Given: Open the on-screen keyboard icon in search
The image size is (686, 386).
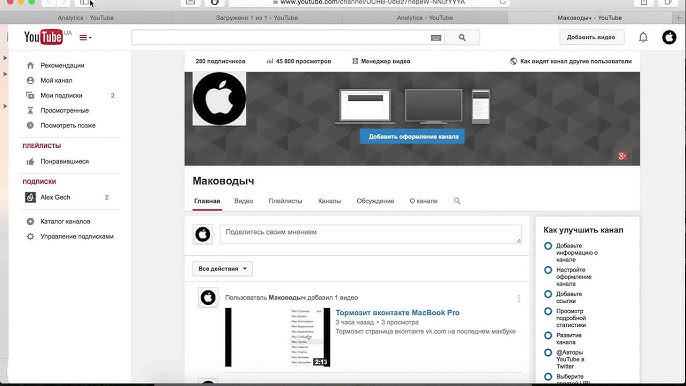Looking at the screenshot, I should click(436, 38).
